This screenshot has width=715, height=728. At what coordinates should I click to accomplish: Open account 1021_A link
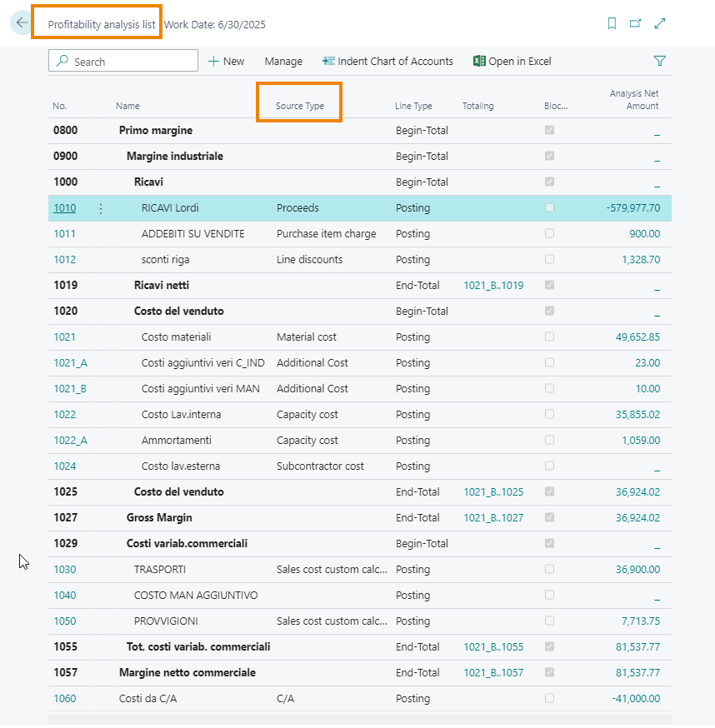click(x=70, y=363)
